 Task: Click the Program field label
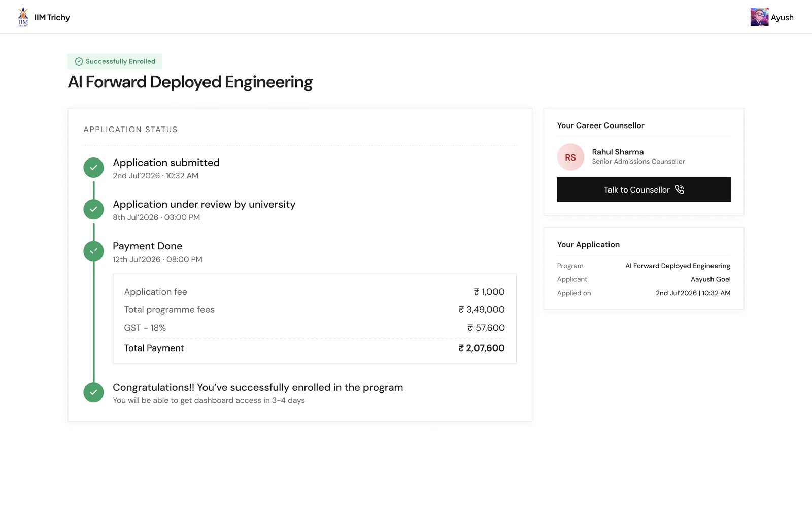(x=570, y=266)
